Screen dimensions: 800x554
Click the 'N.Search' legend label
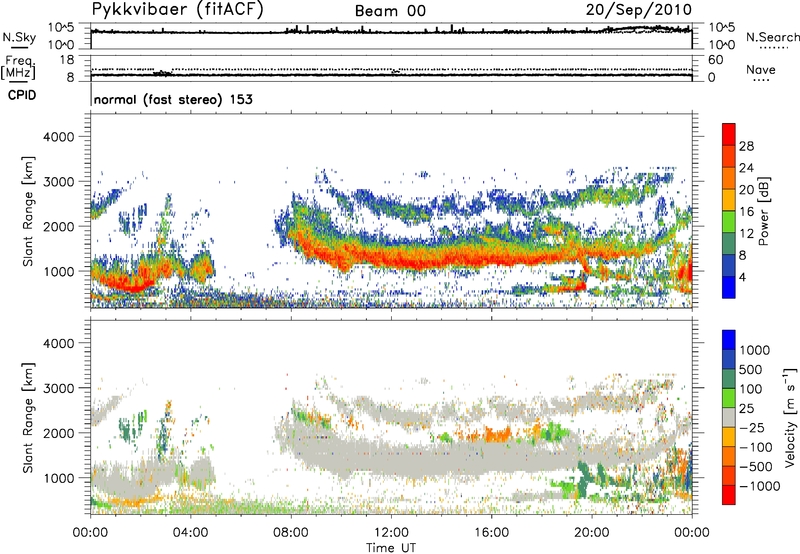tap(772, 37)
